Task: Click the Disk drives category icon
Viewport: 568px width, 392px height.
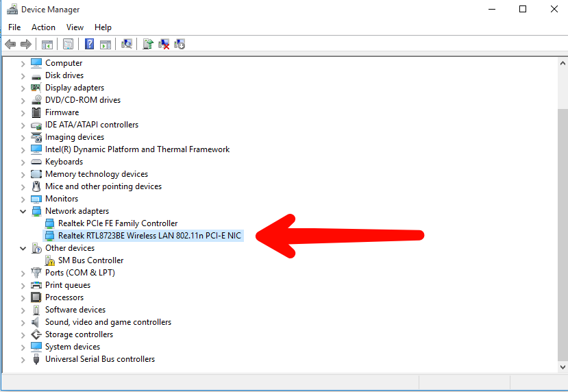Action: (36, 77)
